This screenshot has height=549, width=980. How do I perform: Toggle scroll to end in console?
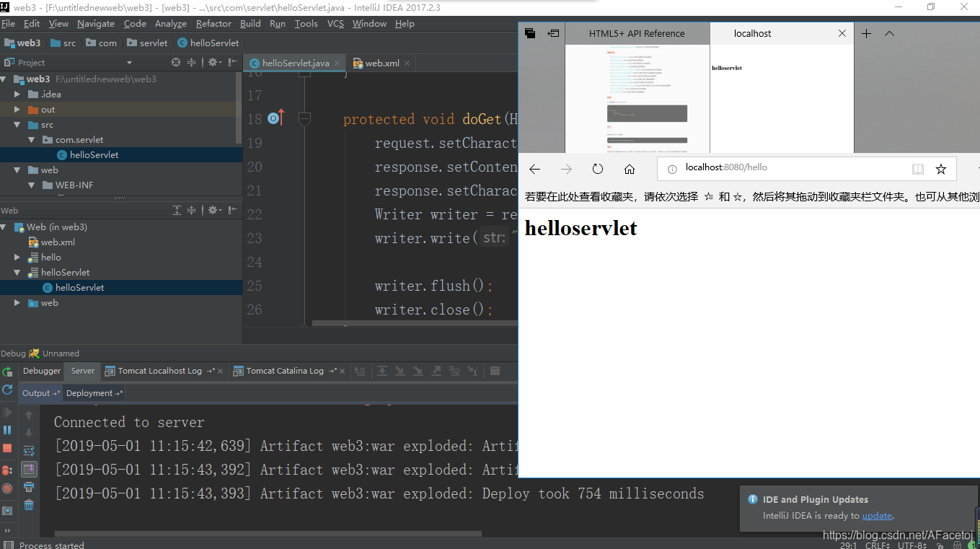click(29, 469)
